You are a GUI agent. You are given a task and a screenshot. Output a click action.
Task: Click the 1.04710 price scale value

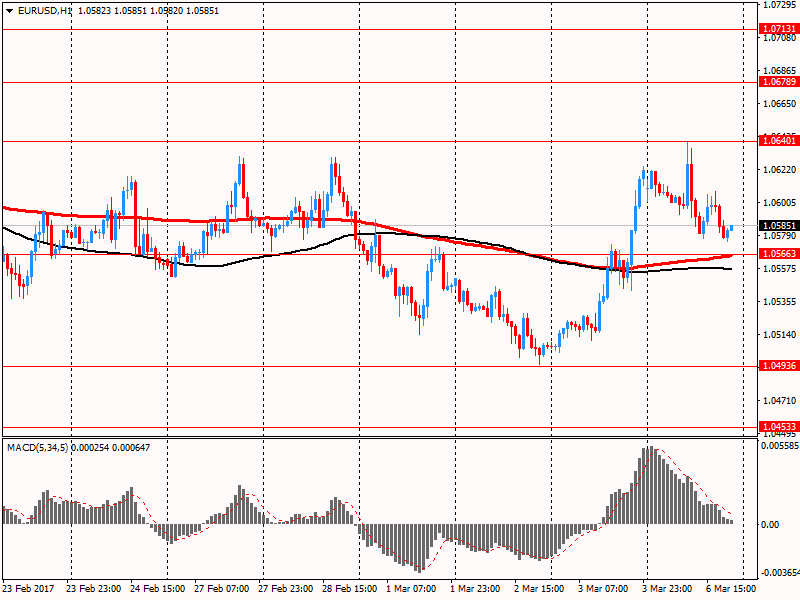point(779,401)
